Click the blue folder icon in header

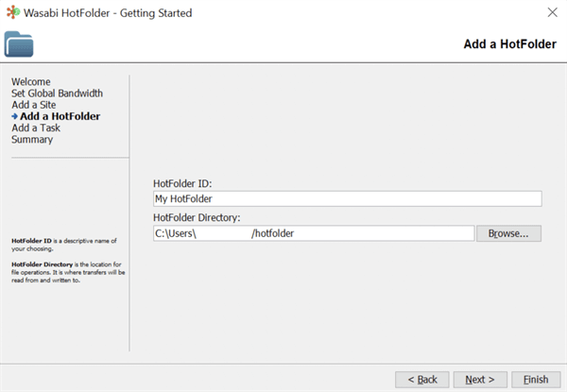click(x=19, y=44)
